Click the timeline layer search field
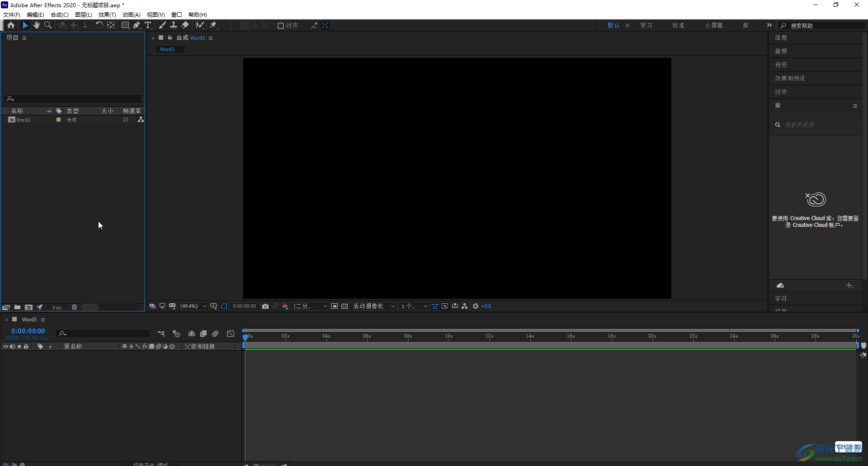 point(104,334)
